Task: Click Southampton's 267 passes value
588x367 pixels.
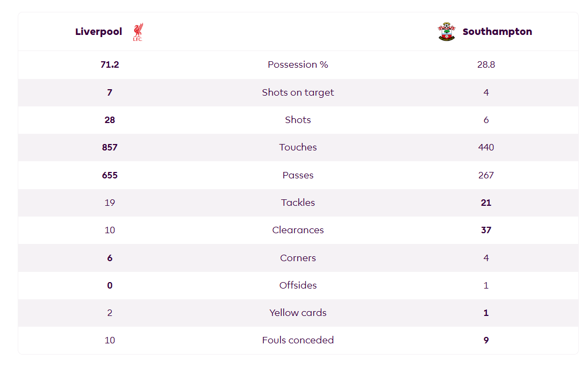Action: (486, 175)
